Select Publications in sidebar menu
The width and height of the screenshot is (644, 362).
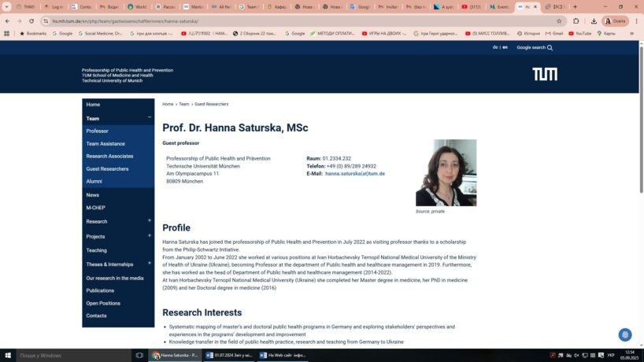[x=100, y=290]
